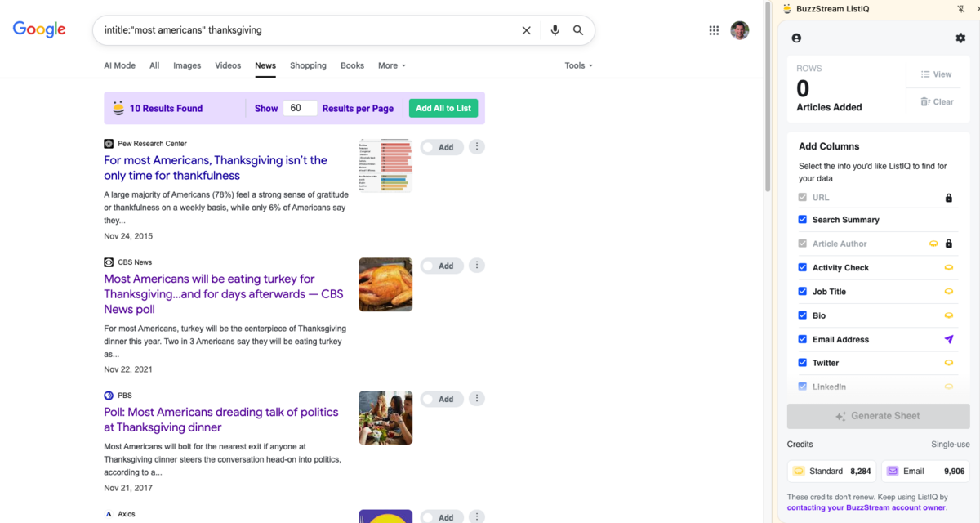
Task: Switch to the Videos tab
Action: pyautogui.click(x=228, y=65)
